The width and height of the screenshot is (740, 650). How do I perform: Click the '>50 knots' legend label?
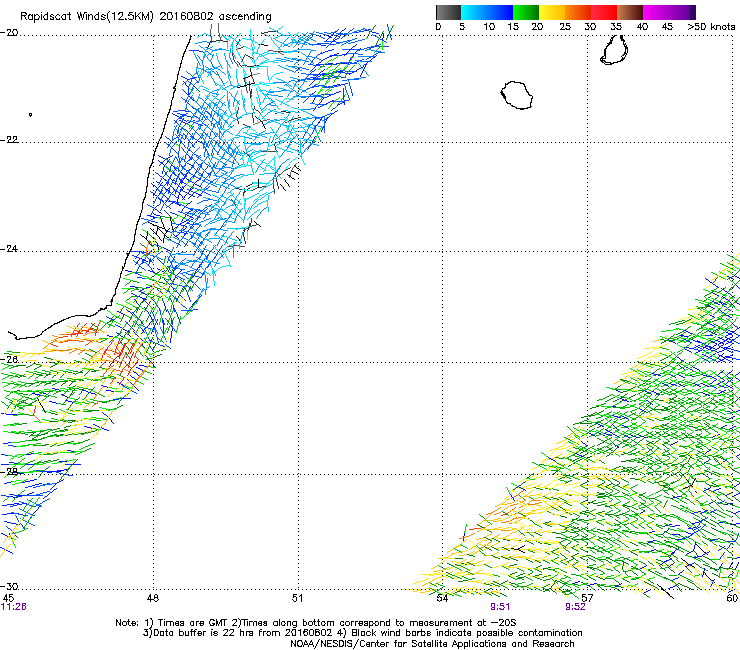(711, 27)
